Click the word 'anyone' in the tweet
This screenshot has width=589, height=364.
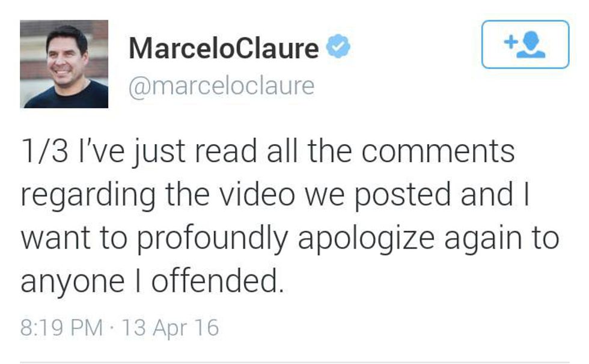pos(73,282)
